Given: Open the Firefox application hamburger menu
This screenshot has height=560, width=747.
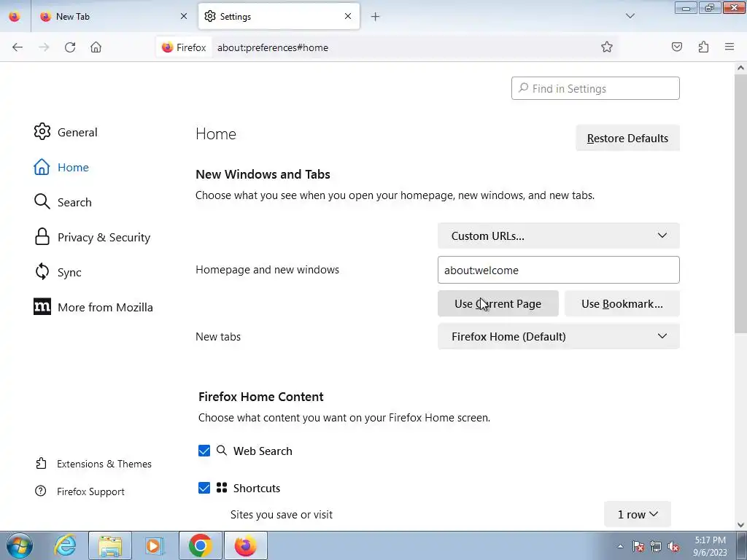Looking at the screenshot, I should point(729,47).
